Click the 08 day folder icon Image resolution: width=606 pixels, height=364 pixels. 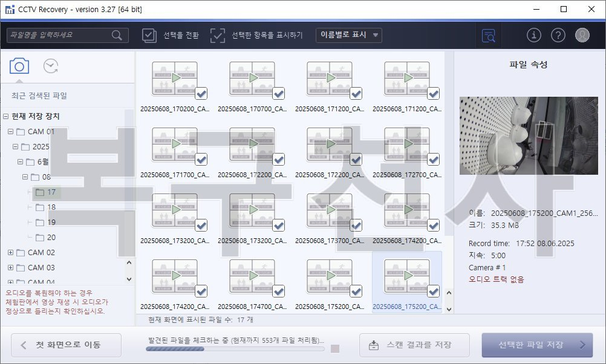[35, 177]
